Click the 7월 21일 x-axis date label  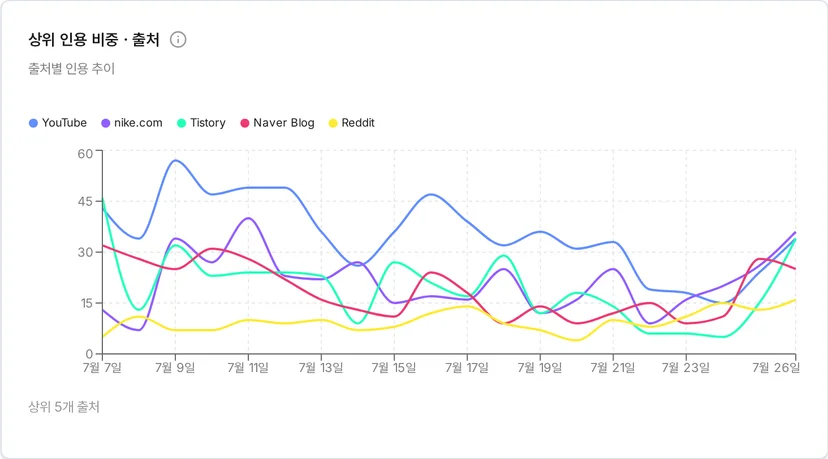(613, 368)
